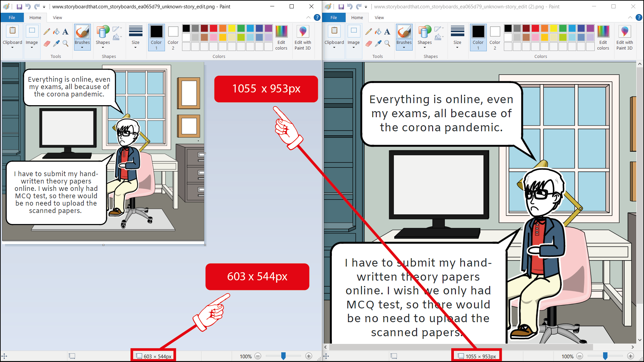Pick the red color swatch in left palette
The height and width of the screenshot is (362, 644).
point(214,28)
